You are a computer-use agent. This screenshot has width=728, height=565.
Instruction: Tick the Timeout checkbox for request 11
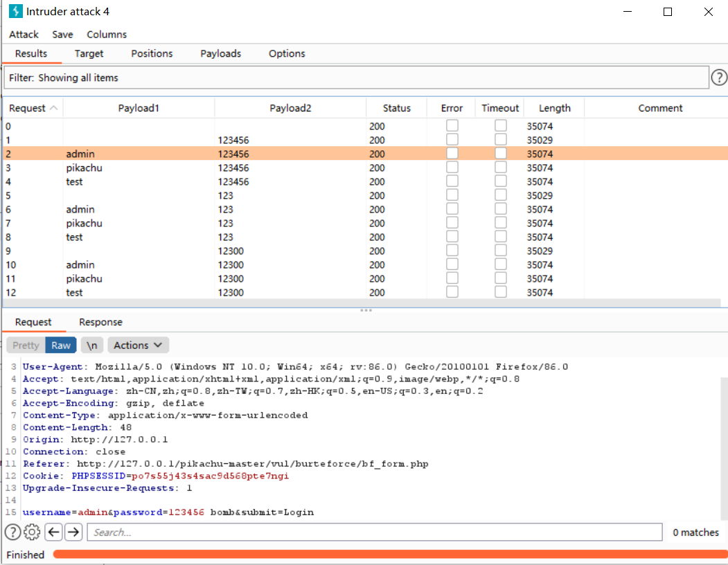coord(501,278)
